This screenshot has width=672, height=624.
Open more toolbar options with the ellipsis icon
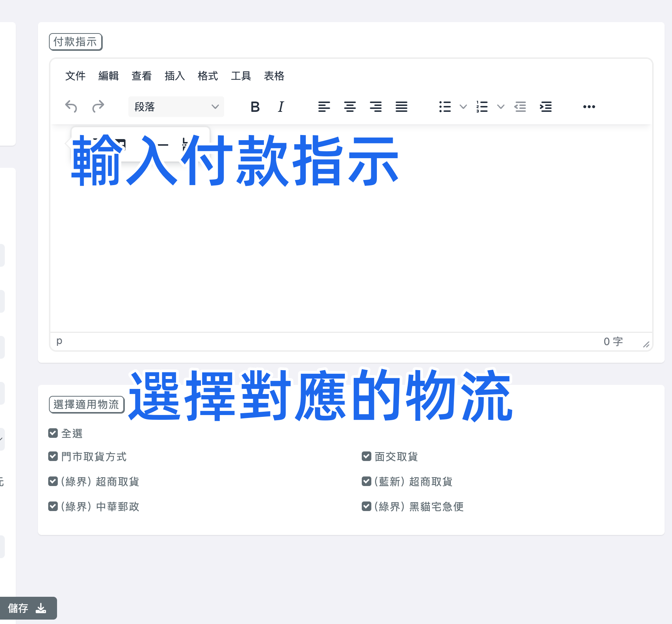588,107
